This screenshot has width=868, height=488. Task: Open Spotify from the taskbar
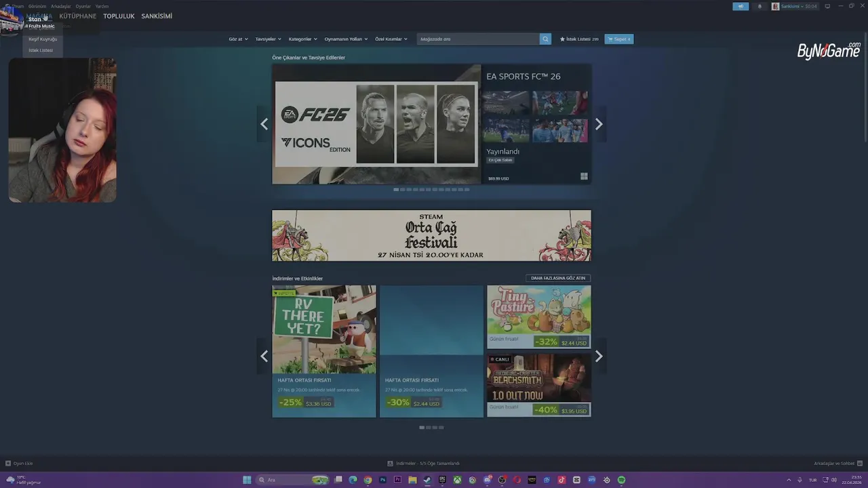(621, 480)
